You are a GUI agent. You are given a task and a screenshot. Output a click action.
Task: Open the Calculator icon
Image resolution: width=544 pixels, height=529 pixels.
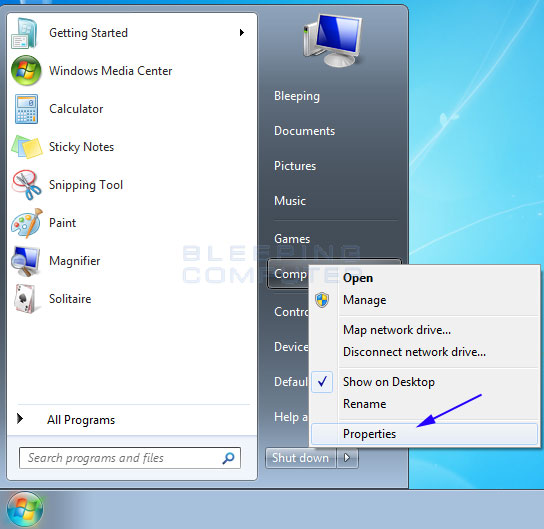pos(26,109)
